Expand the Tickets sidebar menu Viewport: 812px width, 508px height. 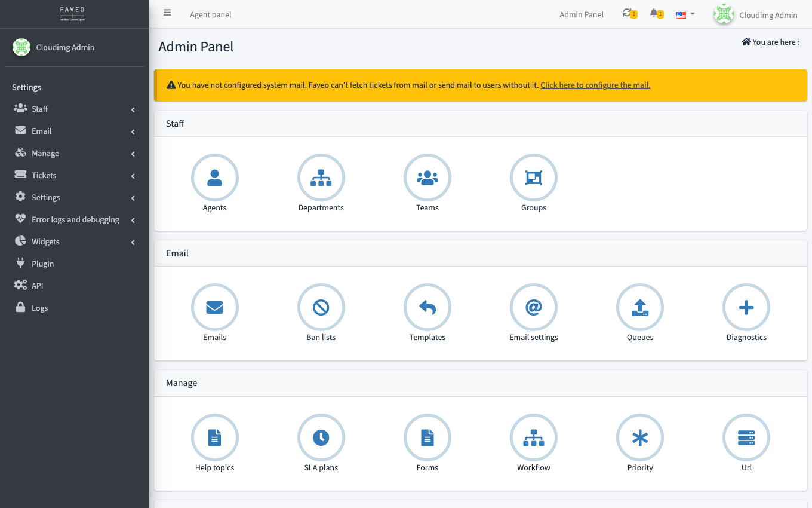[75, 175]
